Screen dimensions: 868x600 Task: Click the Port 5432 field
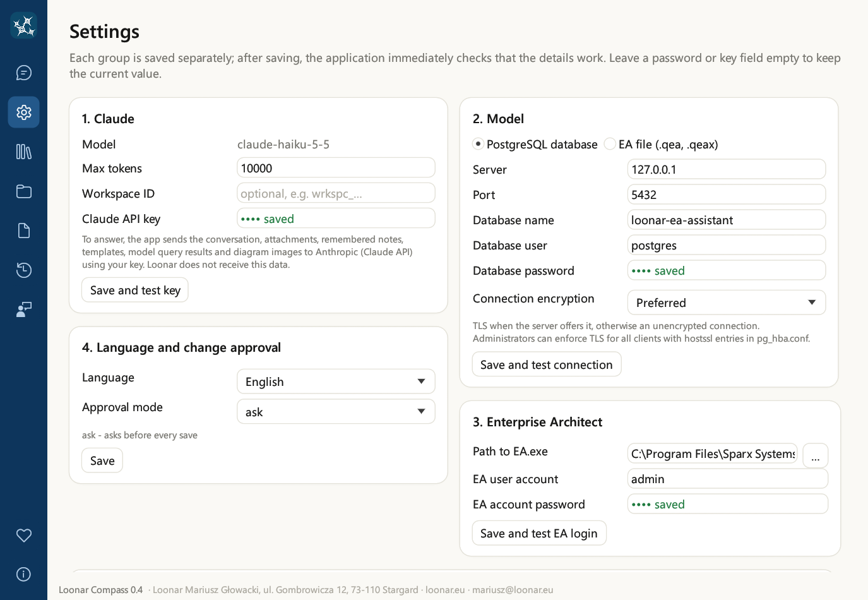click(x=726, y=195)
